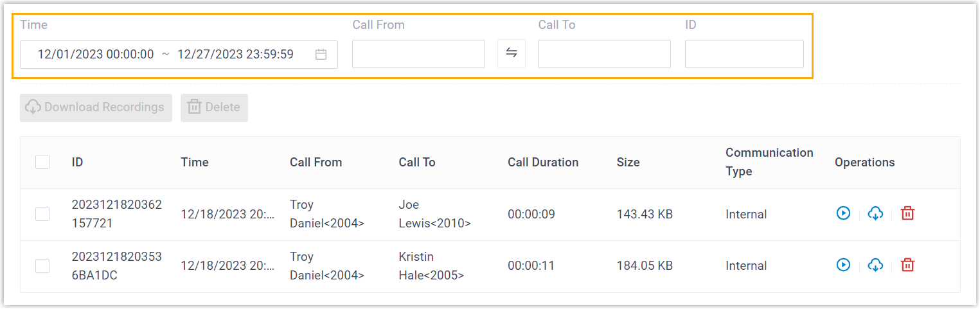This screenshot has width=980, height=309.
Task: Click the Call Duration column header
Action: coord(543,163)
